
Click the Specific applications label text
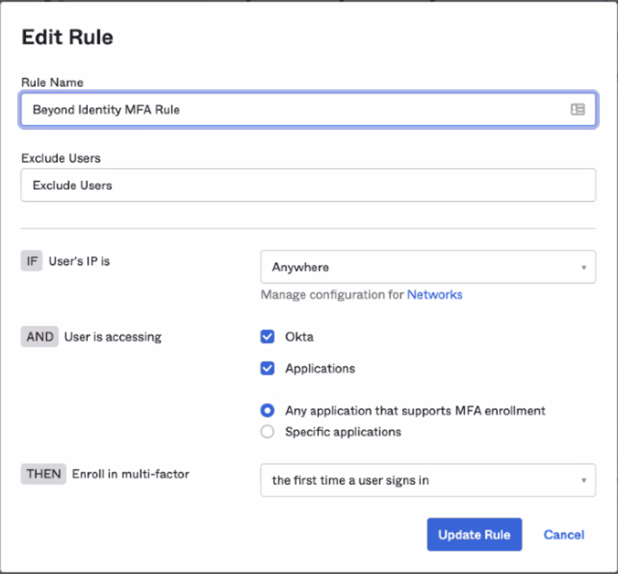(343, 432)
